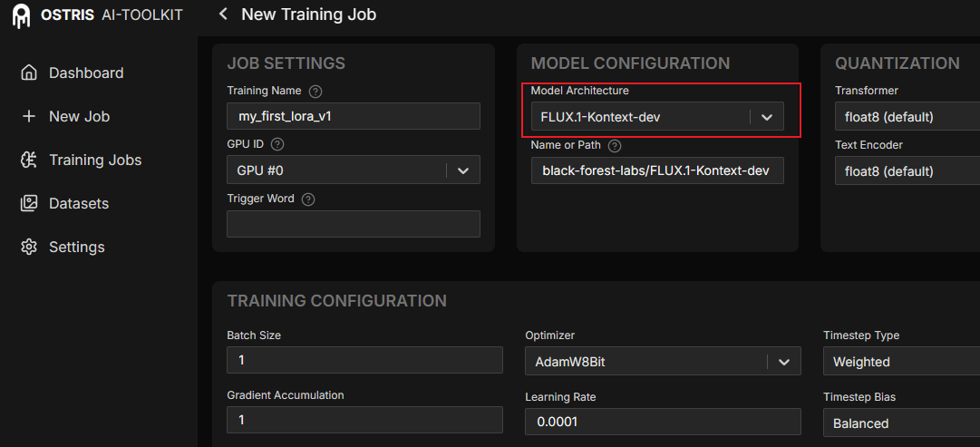Click the OSTRIS AI-TOOLKIT title text
Image resolution: width=980 pixels, height=447 pixels.
pyautogui.click(x=112, y=15)
